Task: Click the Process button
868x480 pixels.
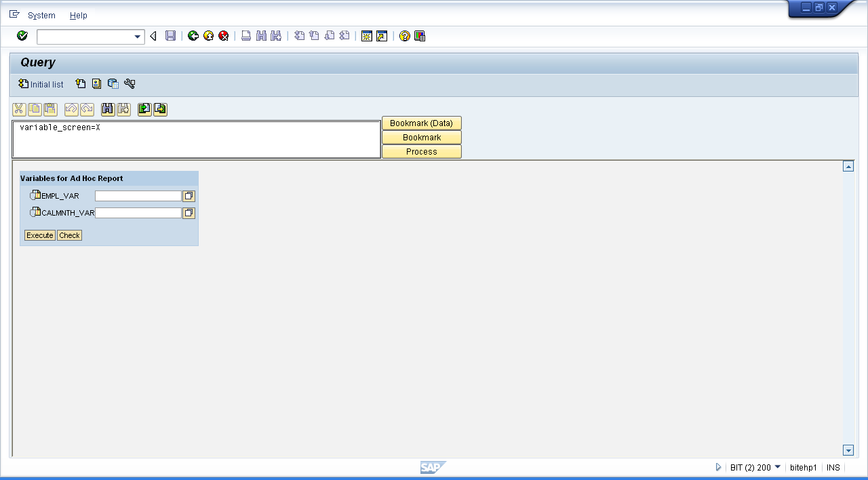Action: point(422,152)
